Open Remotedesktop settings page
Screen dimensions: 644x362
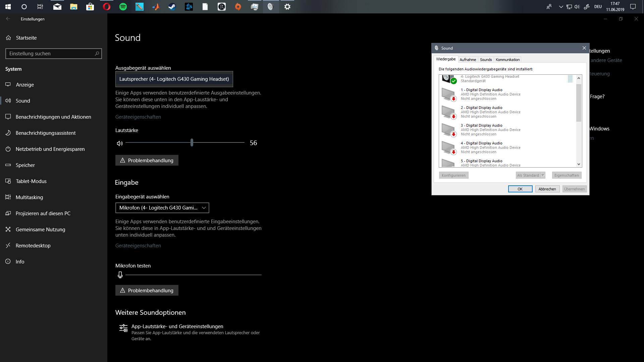point(54,245)
